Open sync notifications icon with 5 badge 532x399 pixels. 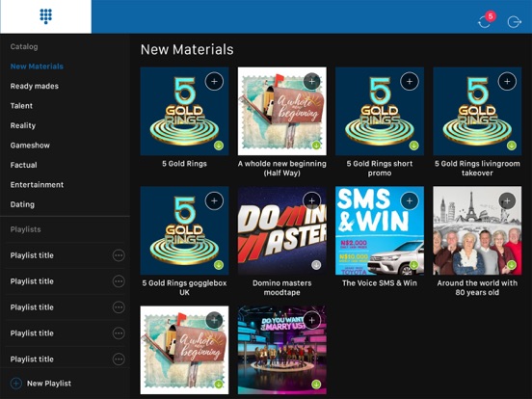coord(486,20)
